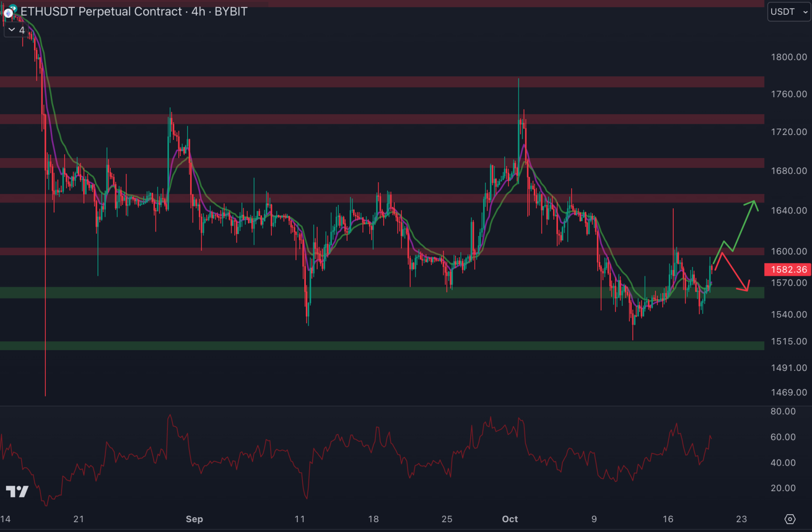Click the 23 date on time axis
812x532 pixels.
(x=742, y=519)
